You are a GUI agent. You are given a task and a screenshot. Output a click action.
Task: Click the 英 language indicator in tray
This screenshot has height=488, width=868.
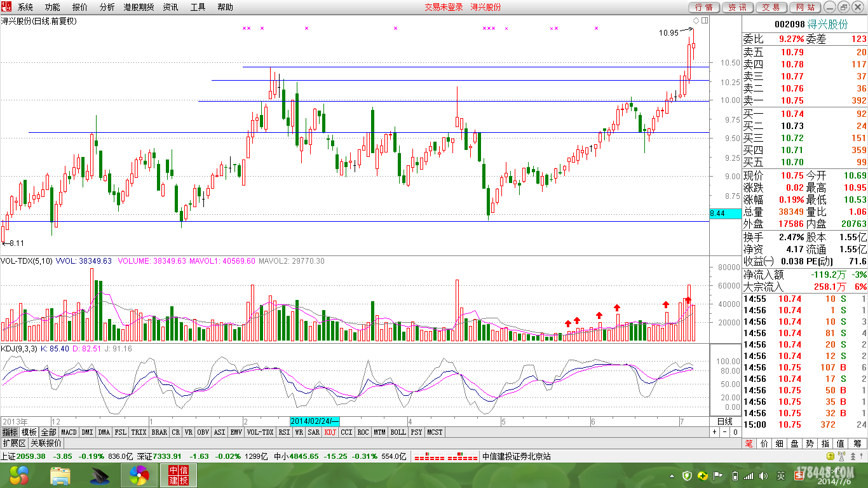[781, 475]
